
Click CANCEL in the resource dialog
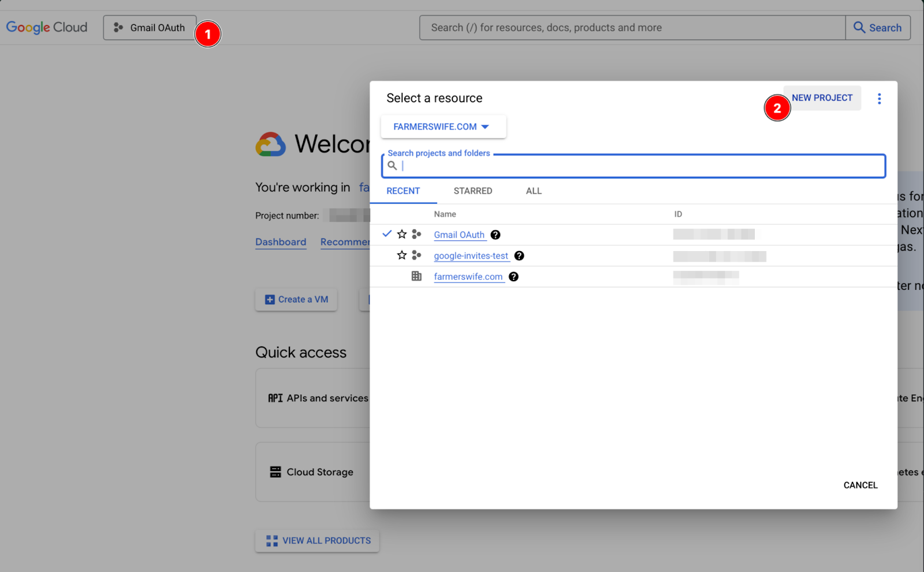pos(860,485)
